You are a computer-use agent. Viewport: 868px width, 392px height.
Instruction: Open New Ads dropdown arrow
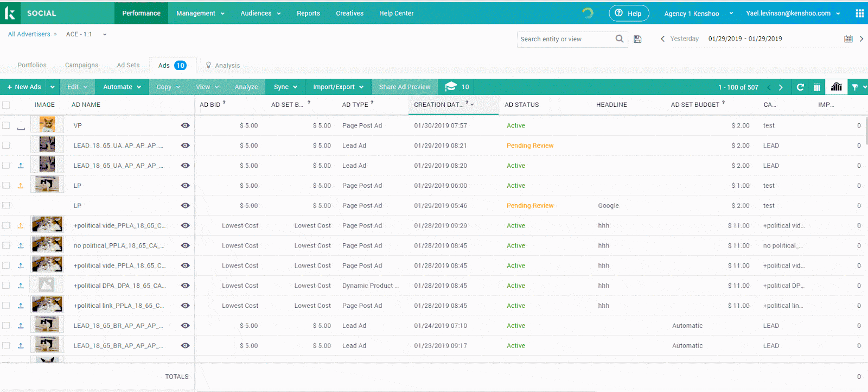(52, 87)
